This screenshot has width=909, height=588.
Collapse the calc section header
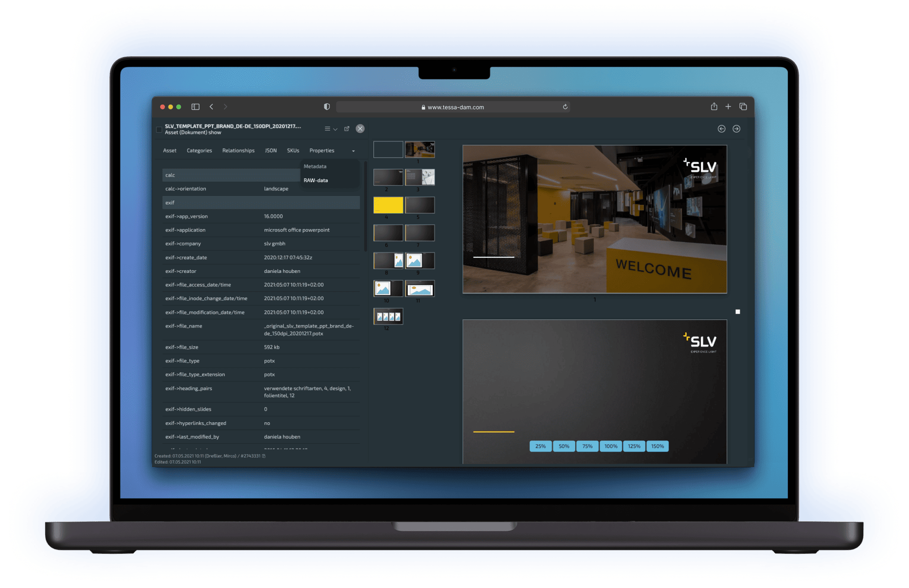click(231, 175)
